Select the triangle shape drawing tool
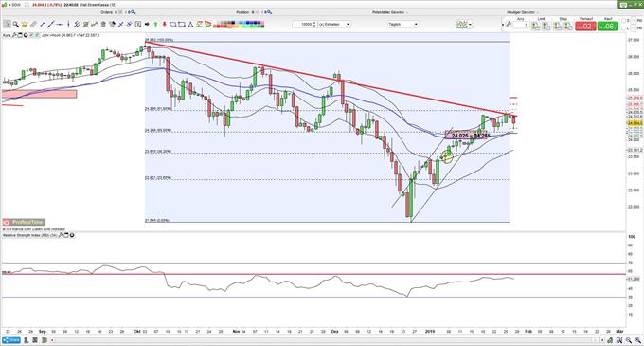This screenshot has width=644, height=346. [x=190, y=25]
